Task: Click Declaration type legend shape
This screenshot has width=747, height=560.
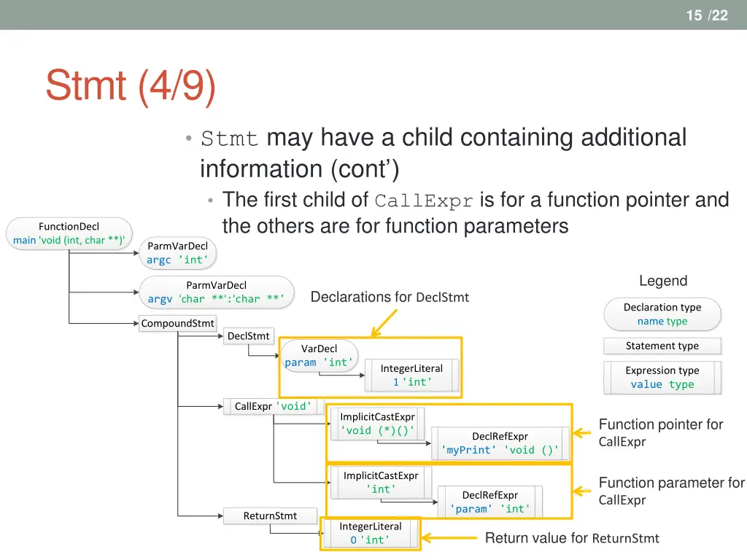Action: click(x=662, y=314)
